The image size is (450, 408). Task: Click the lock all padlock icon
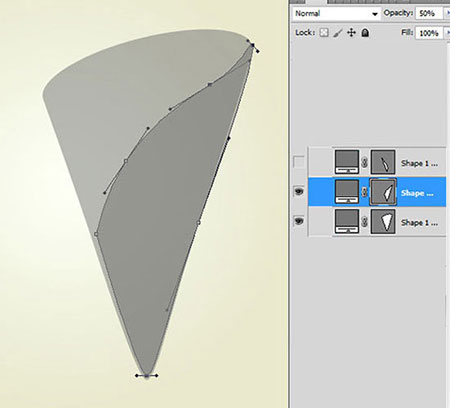tap(365, 33)
